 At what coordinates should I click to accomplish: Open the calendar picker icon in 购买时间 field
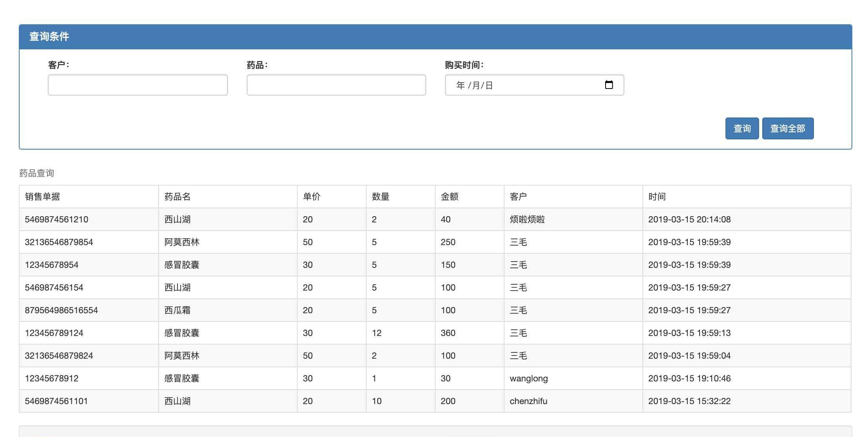pyautogui.click(x=609, y=85)
